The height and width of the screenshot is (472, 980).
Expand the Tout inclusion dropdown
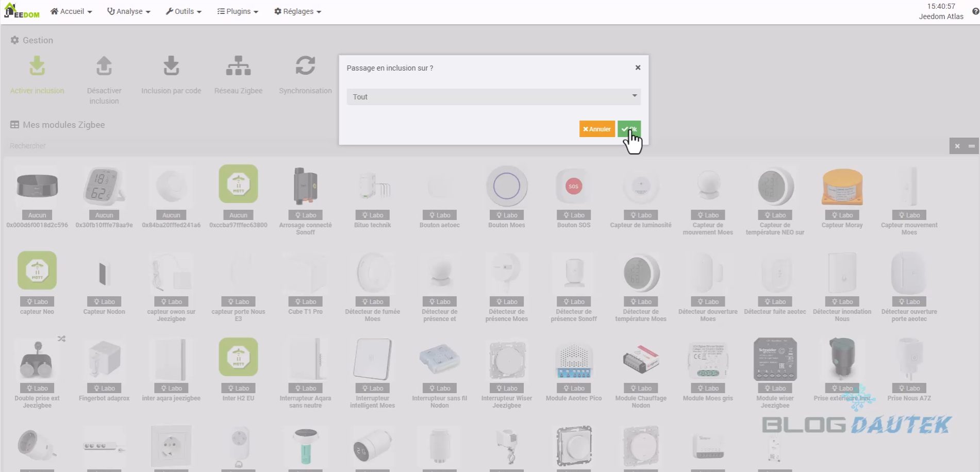(x=493, y=97)
